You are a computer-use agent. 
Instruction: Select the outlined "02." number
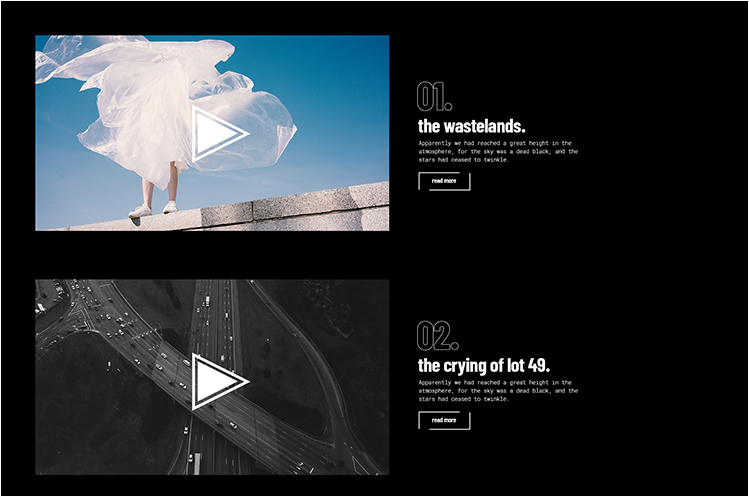(437, 336)
